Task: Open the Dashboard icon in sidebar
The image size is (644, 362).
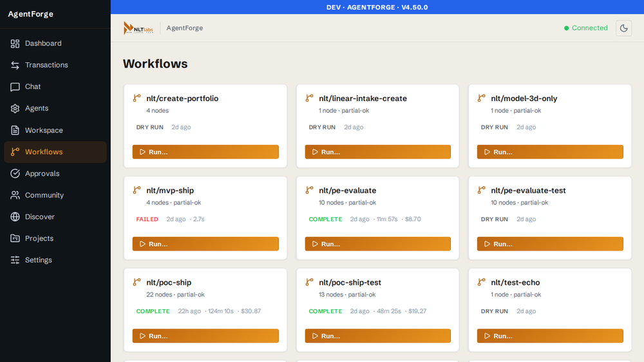Action: pyautogui.click(x=15, y=44)
